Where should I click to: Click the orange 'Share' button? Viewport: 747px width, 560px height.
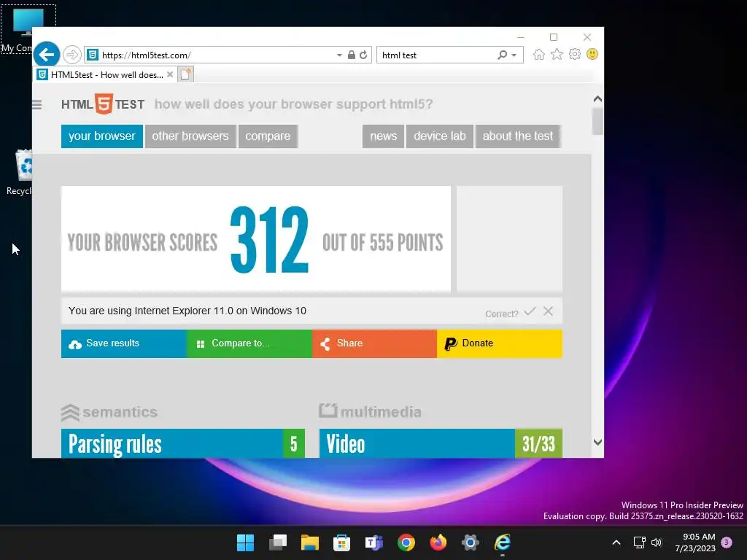(x=374, y=343)
